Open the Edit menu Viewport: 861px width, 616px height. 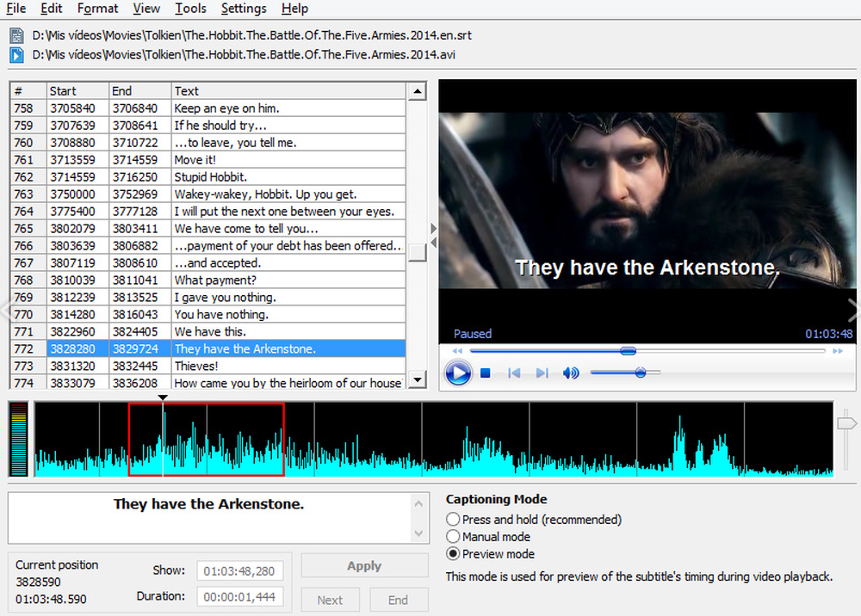pyautogui.click(x=51, y=9)
